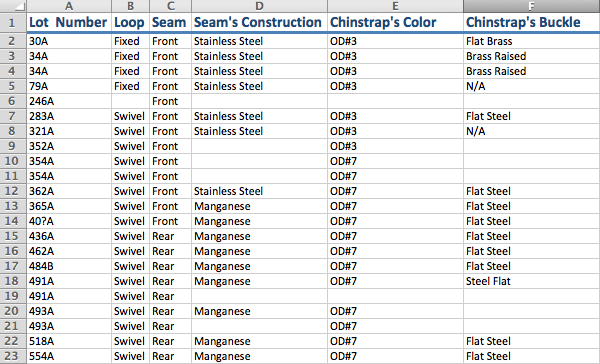Select column F header
The image size is (600, 364).
pyautogui.click(x=532, y=6)
